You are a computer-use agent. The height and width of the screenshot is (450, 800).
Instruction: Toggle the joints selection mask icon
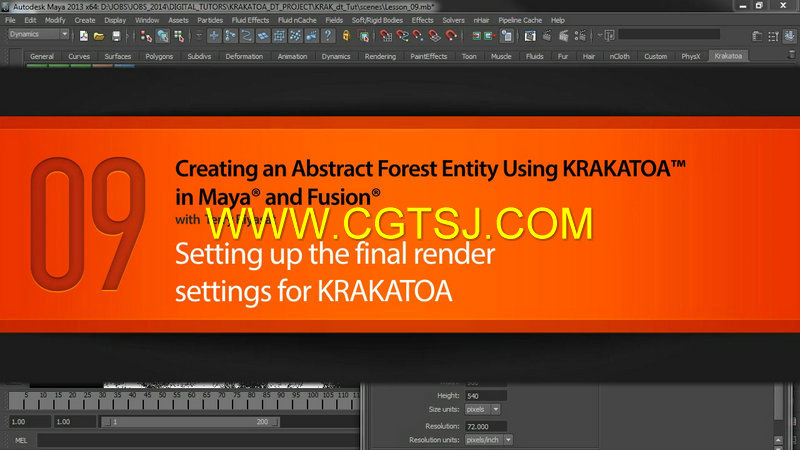click(230, 36)
